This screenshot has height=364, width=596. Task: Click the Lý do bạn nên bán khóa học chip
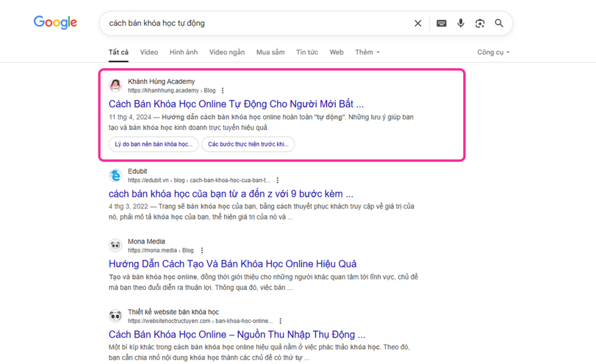pyautogui.click(x=154, y=144)
